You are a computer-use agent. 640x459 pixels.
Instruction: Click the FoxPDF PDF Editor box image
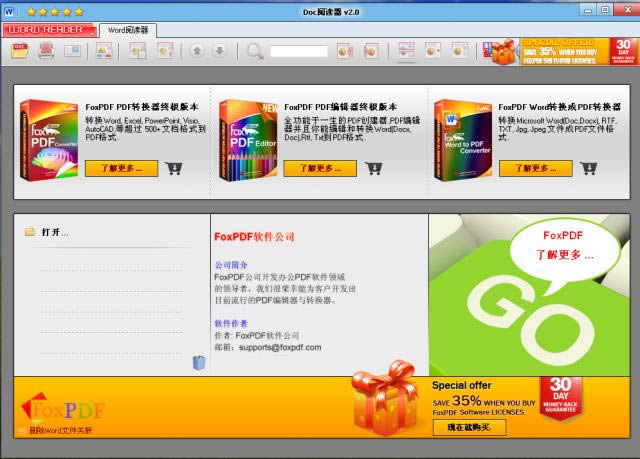click(x=248, y=140)
